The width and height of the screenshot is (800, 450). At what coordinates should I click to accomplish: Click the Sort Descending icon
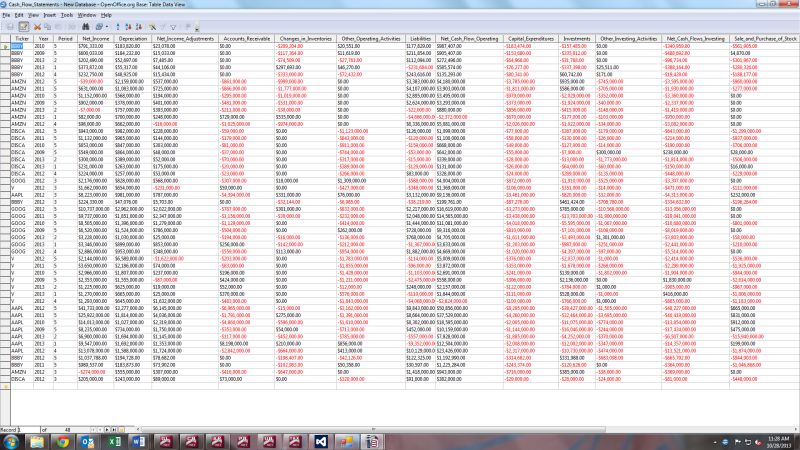coord(139,27)
